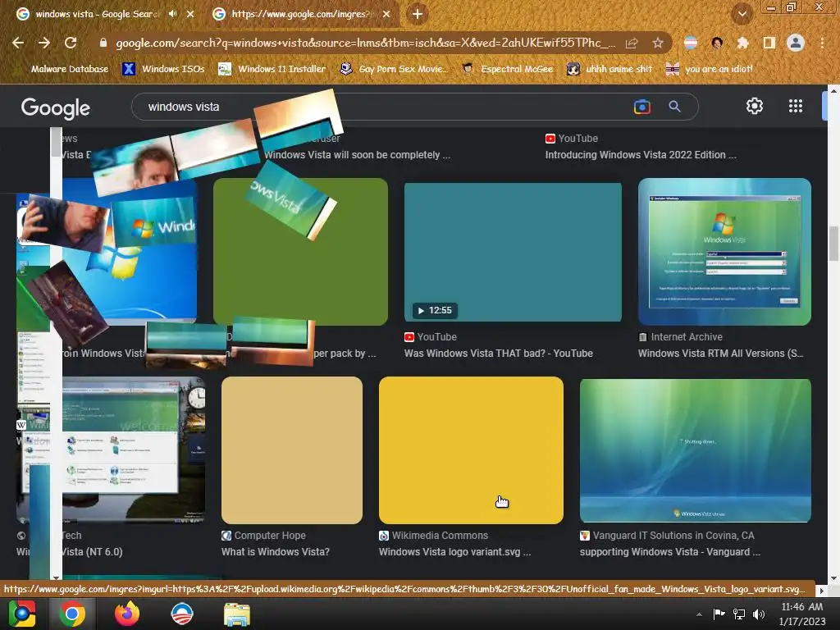
Task: Open the Extensions puzzle-piece icon
Action: tap(742, 43)
